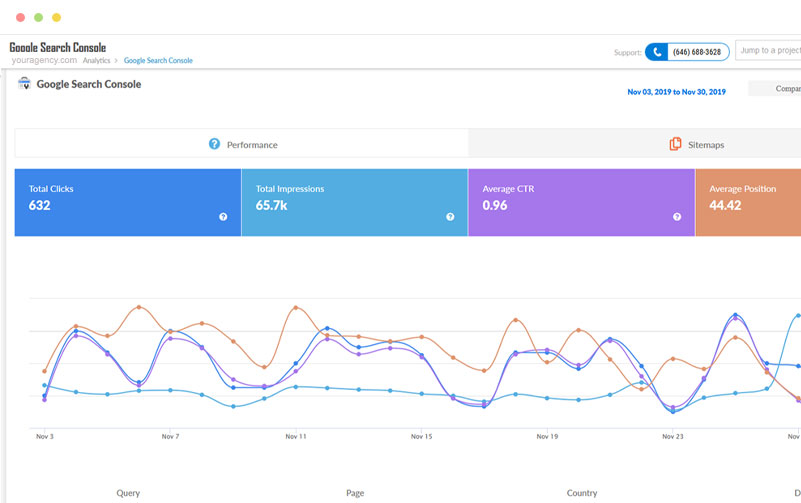Select the Page tab below the chart

pos(355,493)
